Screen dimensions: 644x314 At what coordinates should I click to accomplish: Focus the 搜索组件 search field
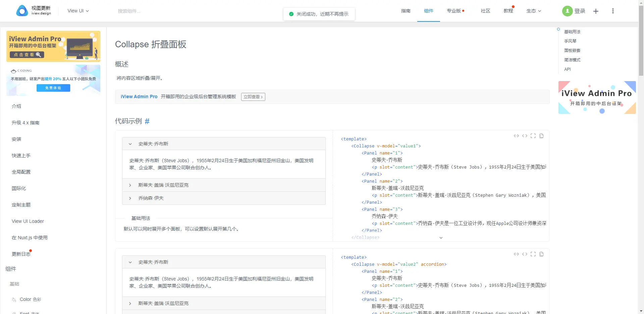point(129,11)
